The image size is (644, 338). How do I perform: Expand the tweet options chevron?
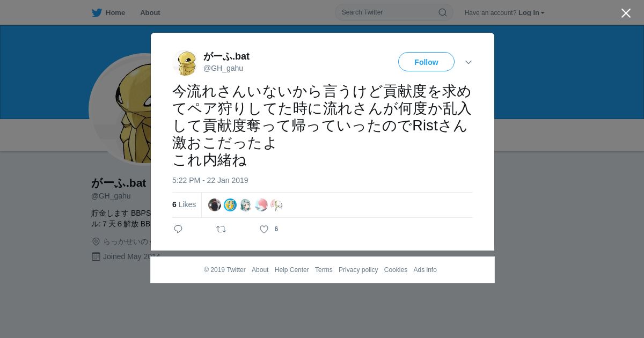pos(469,62)
